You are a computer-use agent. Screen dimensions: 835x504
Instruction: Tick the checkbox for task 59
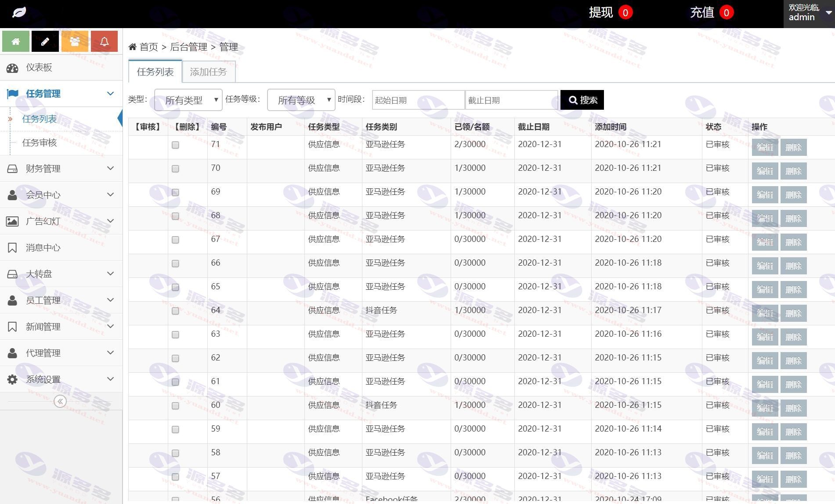click(175, 429)
